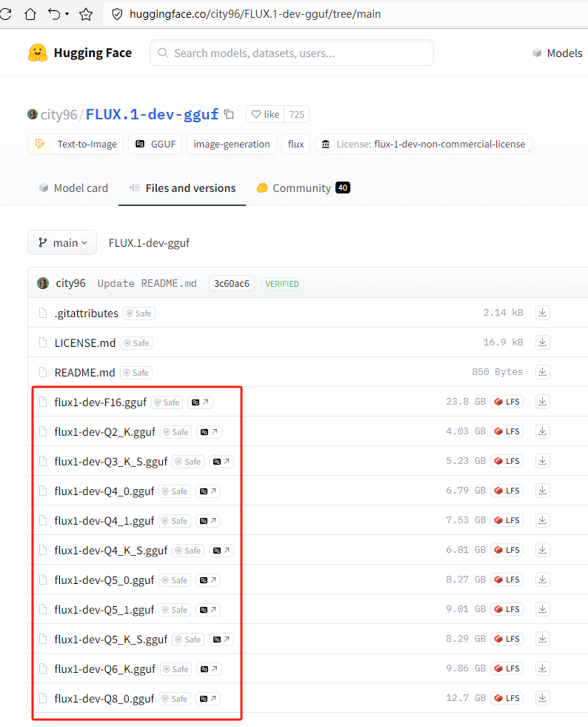Screen dimensions: 588x727
Task: Click the browser home icon
Action: tap(30, 14)
